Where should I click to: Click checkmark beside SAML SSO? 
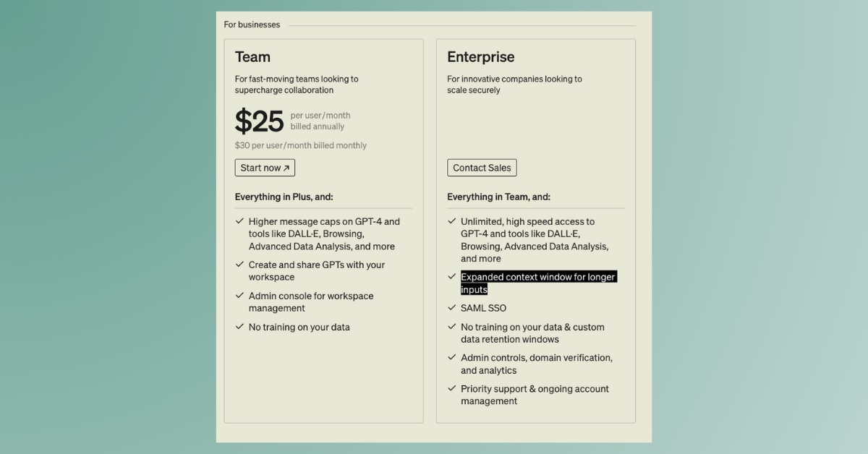(451, 308)
